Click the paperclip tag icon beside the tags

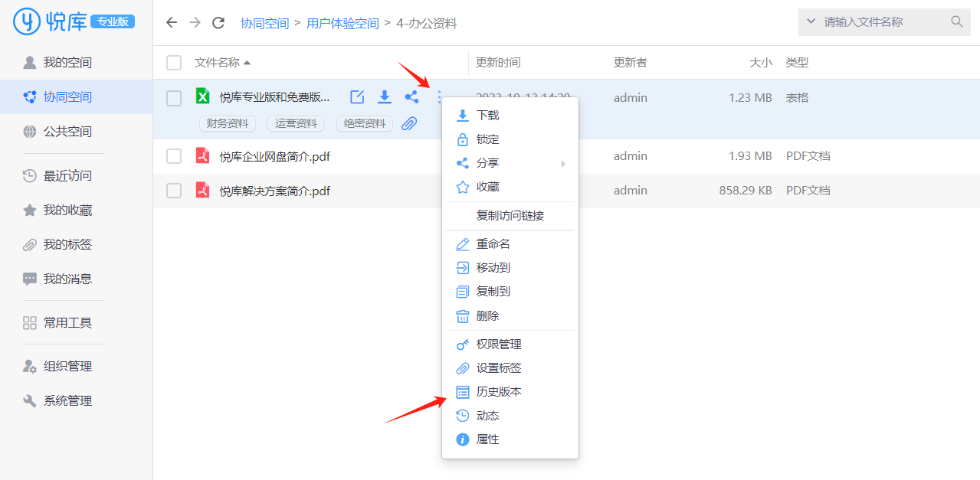pyautogui.click(x=409, y=124)
